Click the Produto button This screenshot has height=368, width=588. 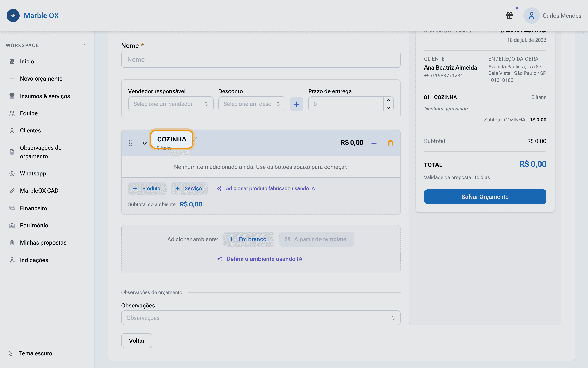coord(147,188)
